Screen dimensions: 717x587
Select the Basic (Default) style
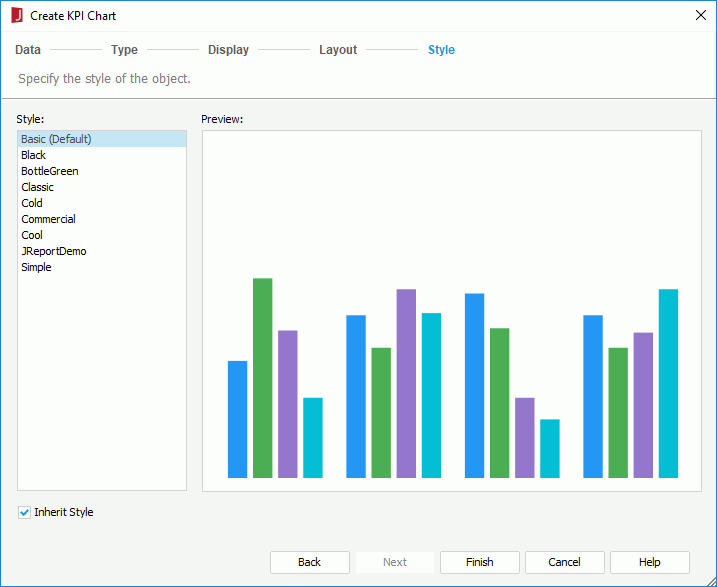click(102, 139)
